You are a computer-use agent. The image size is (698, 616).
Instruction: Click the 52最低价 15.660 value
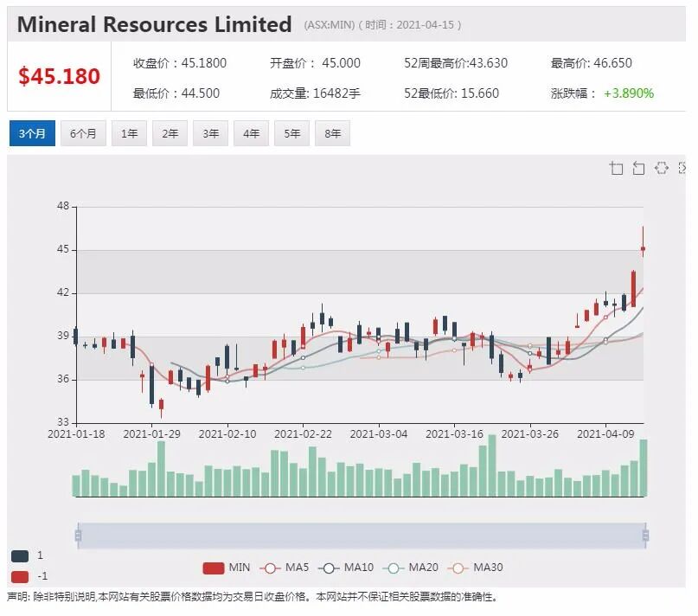[x=480, y=93]
